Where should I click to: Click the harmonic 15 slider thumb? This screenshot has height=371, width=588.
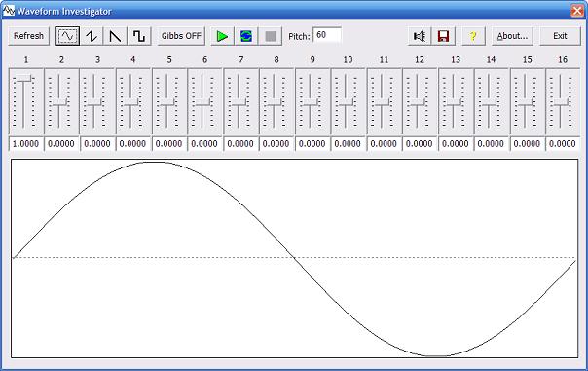point(525,102)
